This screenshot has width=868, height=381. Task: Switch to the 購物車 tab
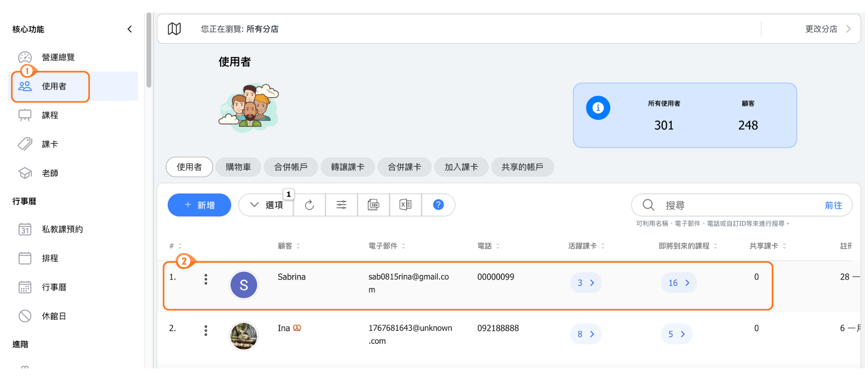(238, 167)
